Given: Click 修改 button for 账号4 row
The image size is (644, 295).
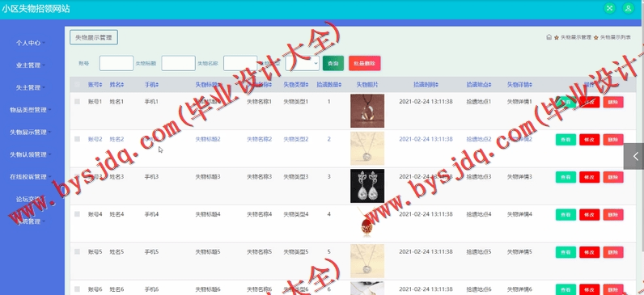Looking at the screenshot, I should [589, 215].
